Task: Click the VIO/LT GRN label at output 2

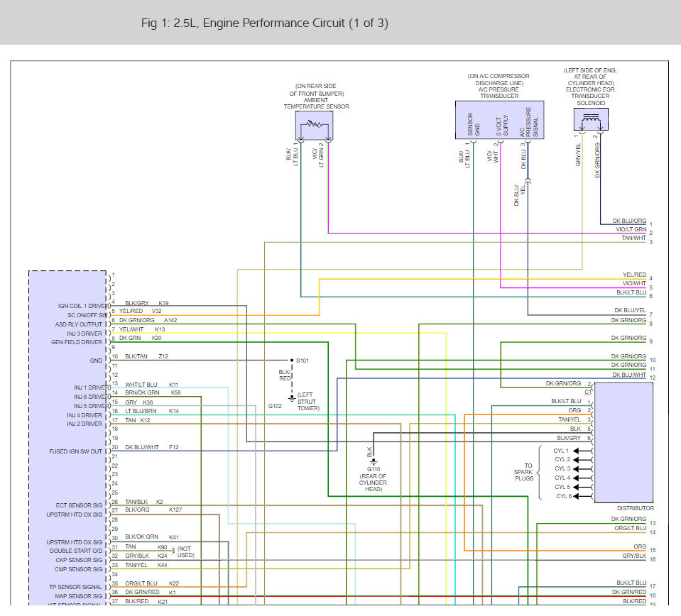Action: (x=631, y=229)
